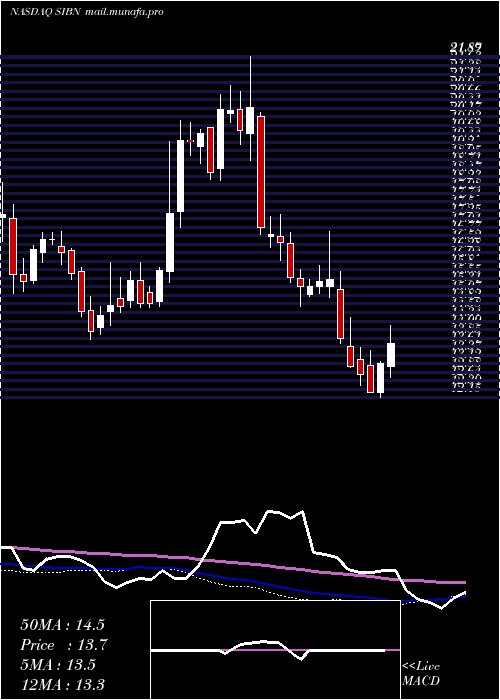Click the 12MA : 13.3 label
Screen dimensions: 500x700
point(62,685)
